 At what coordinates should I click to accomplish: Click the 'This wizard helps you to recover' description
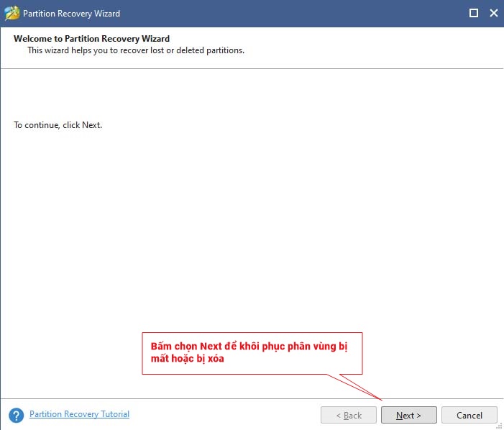(136, 50)
